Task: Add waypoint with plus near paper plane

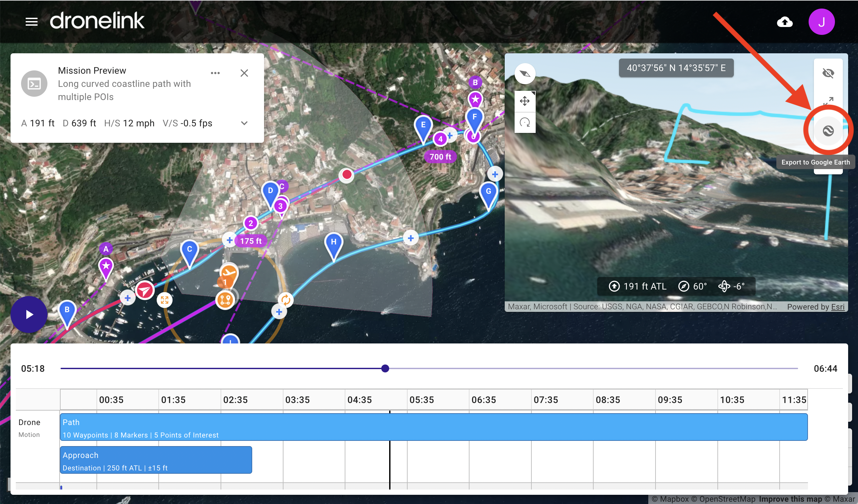Action: coord(127,298)
